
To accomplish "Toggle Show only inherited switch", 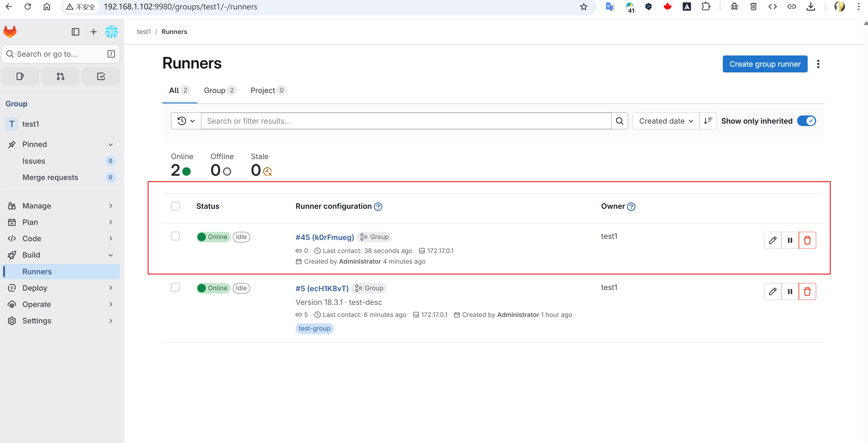I will (806, 121).
